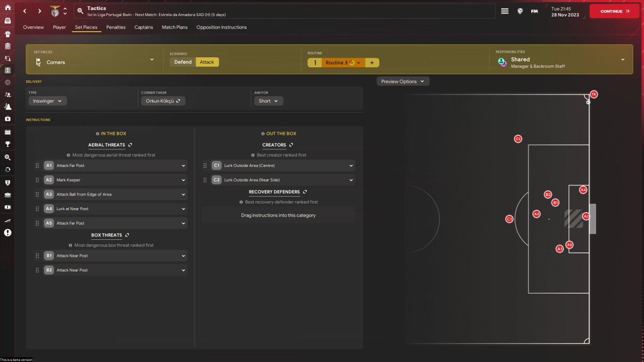Screen dimensions: 644x362
Task: Switch scenario to Defend
Action: pos(183,62)
